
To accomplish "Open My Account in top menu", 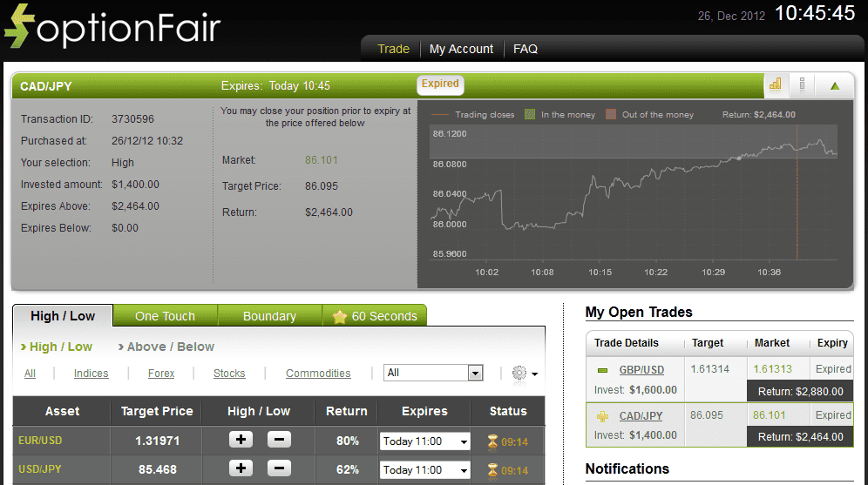I will 461,49.
